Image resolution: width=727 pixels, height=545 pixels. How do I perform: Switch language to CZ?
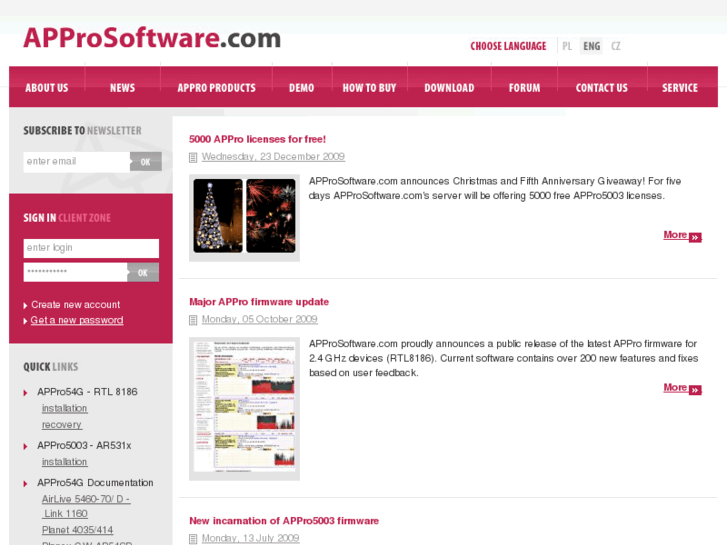[615, 46]
